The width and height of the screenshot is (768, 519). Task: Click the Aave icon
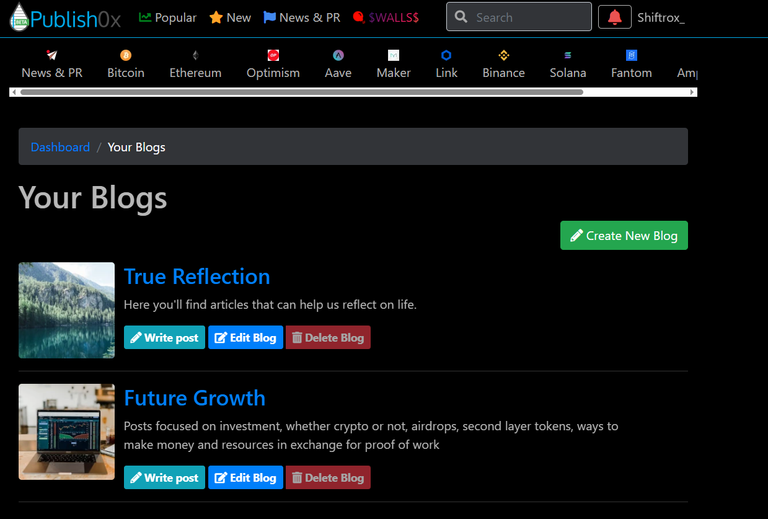338,55
